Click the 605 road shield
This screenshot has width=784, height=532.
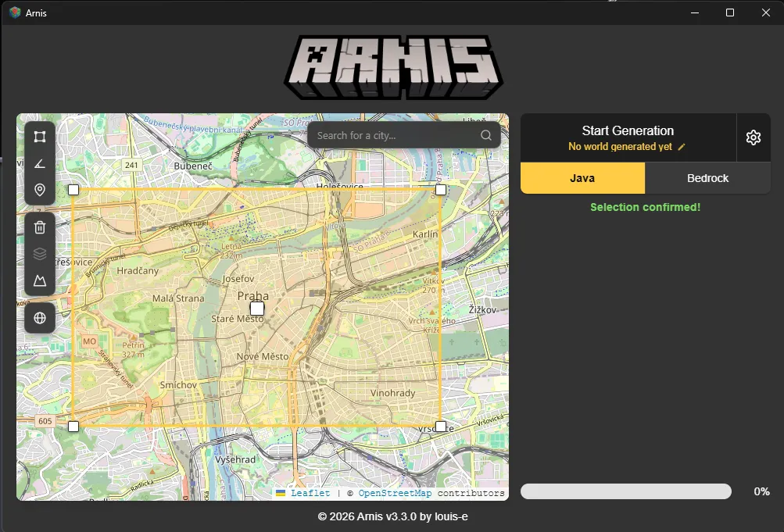point(45,420)
